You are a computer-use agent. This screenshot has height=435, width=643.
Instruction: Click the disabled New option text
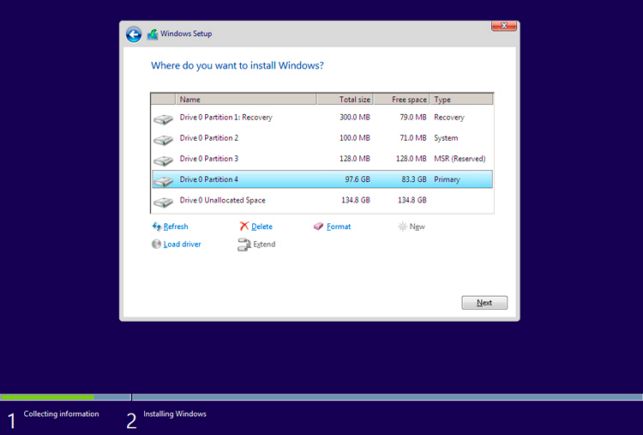point(417,226)
